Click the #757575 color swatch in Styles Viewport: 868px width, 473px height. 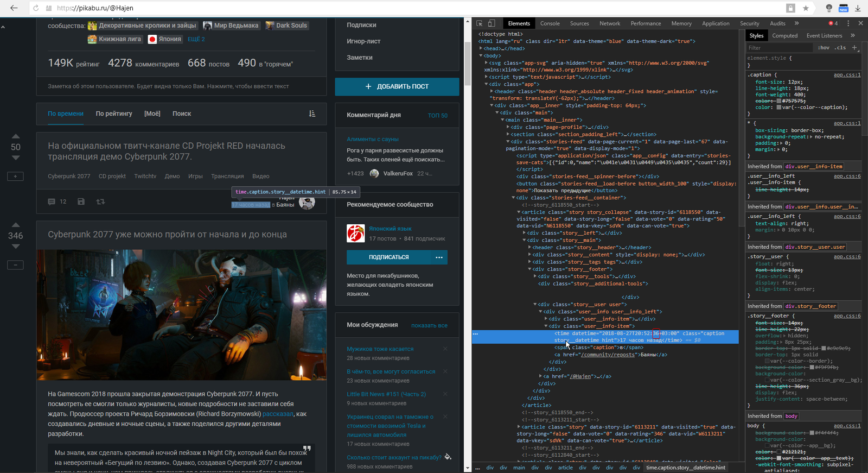pyautogui.click(x=779, y=101)
